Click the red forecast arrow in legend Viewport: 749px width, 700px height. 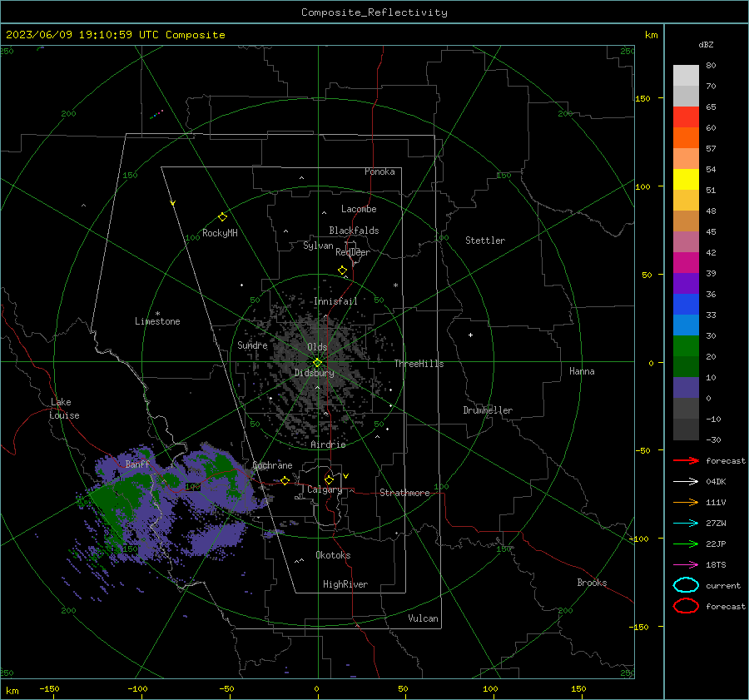[686, 460]
